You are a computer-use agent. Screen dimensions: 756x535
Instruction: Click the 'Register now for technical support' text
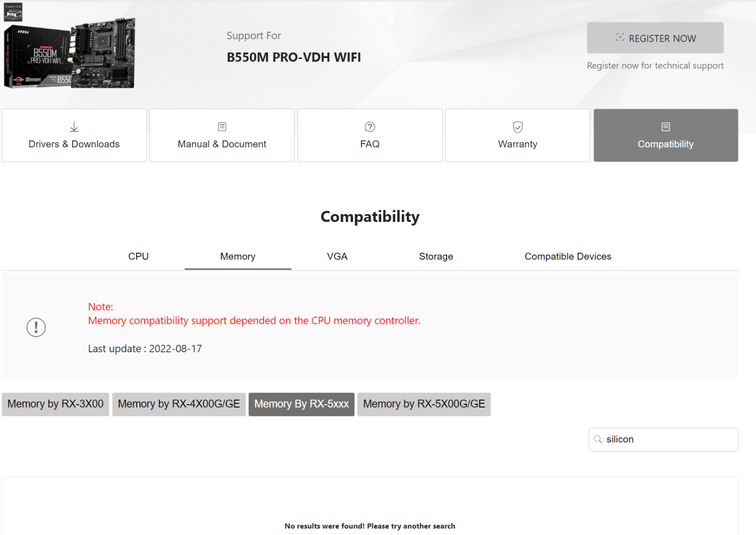(x=655, y=65)
